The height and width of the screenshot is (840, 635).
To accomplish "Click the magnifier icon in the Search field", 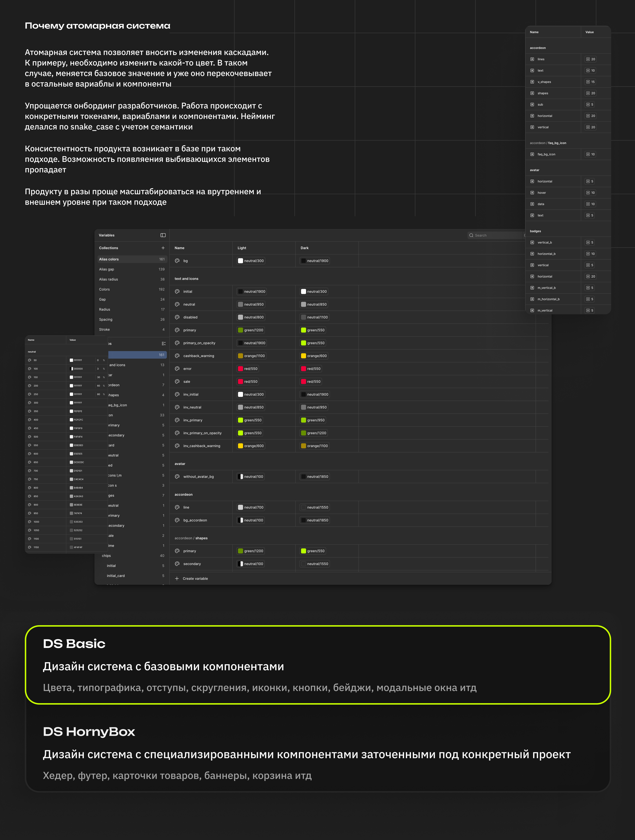I will (471, 235).
